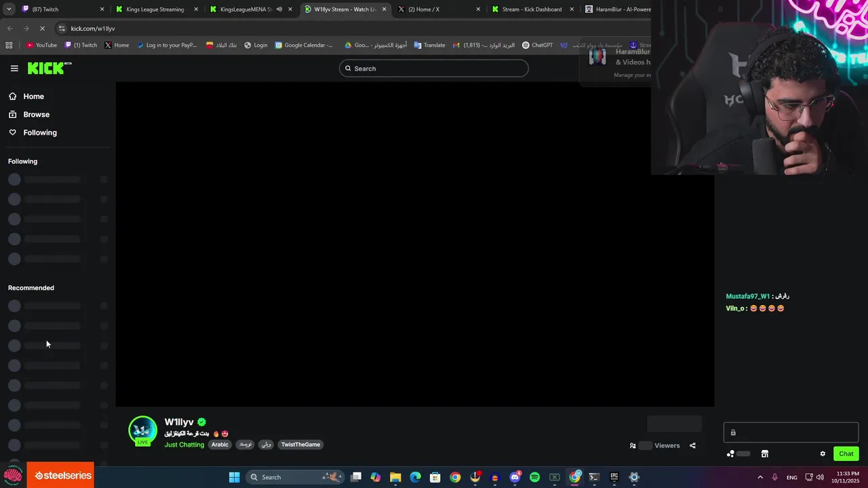This screenshot has width=868, height=488.
Task: Switch to Stream - Kick Dashboard tab
Action: click(x=532, y=9)
